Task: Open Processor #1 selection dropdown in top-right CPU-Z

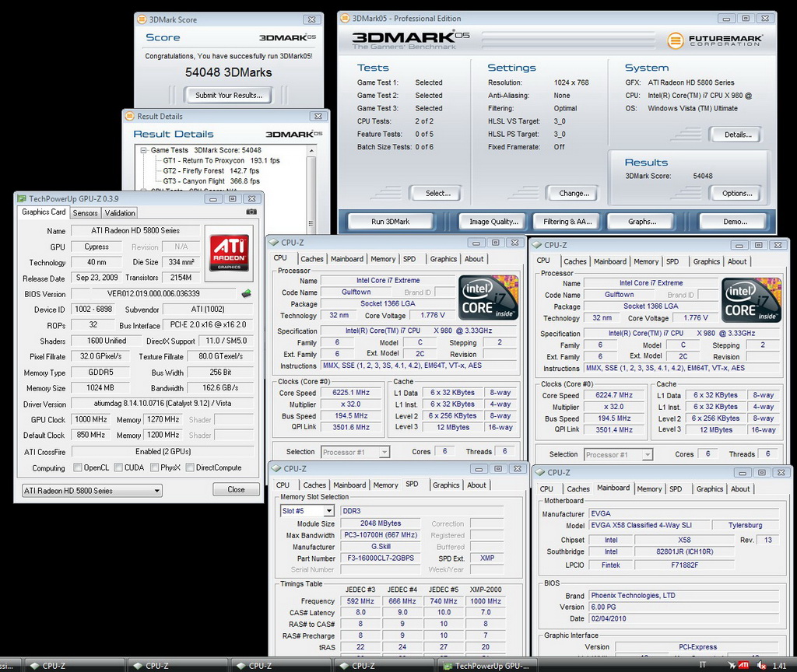Action: [619, 454]
